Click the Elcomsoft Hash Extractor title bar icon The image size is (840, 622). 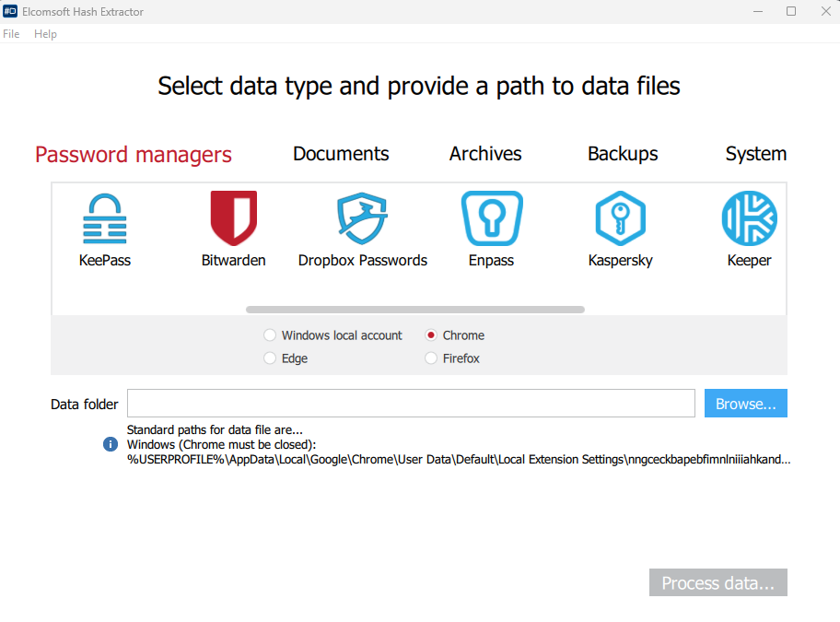[x=10, y=11]
